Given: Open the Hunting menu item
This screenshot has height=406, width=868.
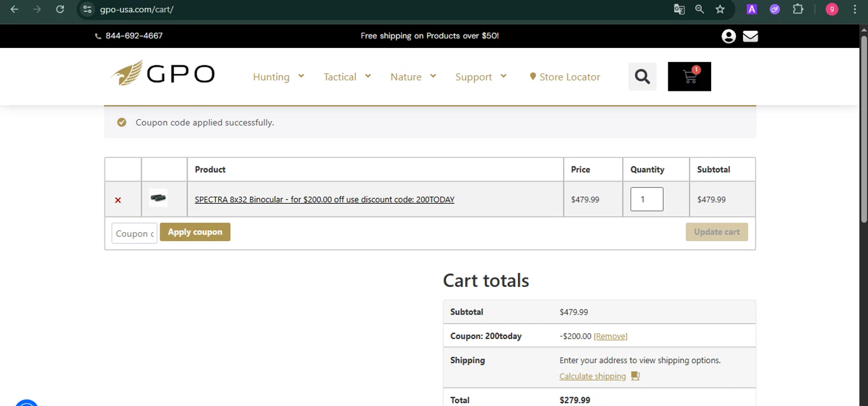Looking at the screenshot, I should point(271,77).
